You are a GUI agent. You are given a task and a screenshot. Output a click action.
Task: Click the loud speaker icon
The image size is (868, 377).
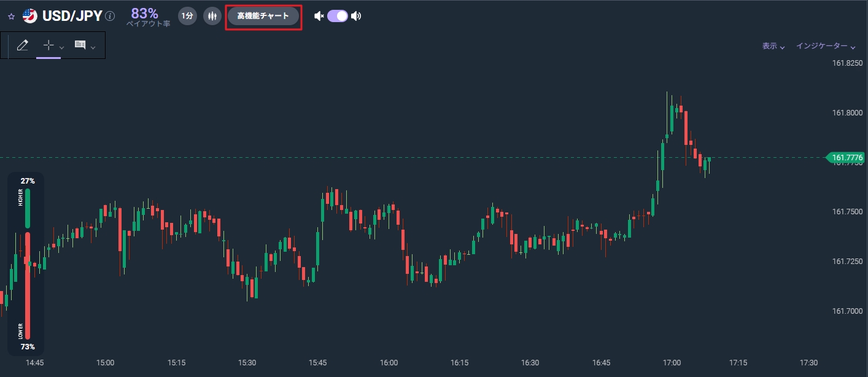pyautogui.click(x=356, y=16)
